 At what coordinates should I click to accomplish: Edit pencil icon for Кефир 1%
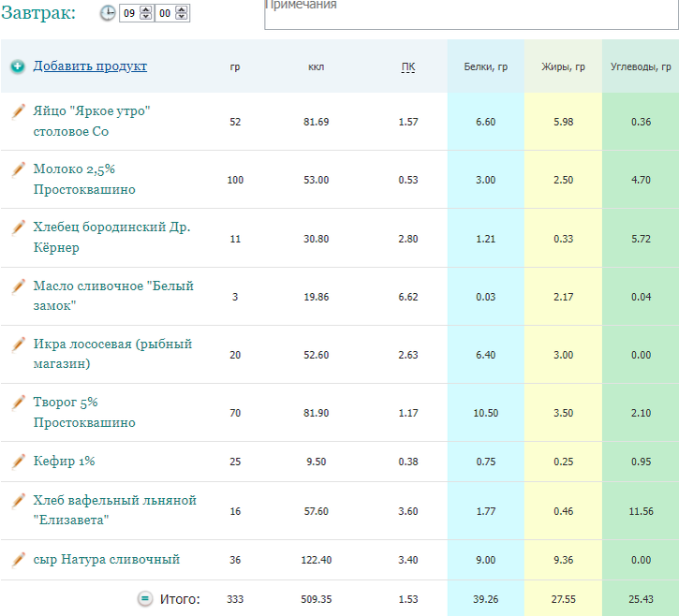point(18,462)
